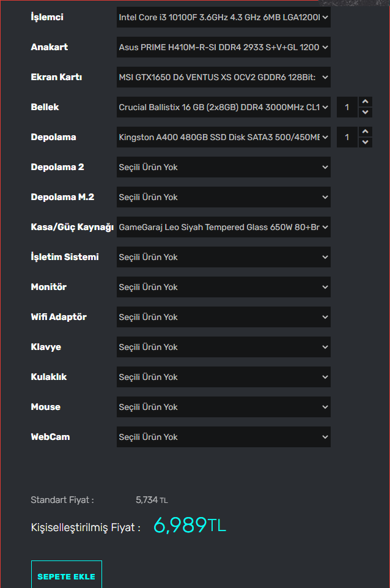Image resolution: width=390 pixels, height=588 pixels.
Task: Click the SEPETE EKLE button
Action: point(67,576)
